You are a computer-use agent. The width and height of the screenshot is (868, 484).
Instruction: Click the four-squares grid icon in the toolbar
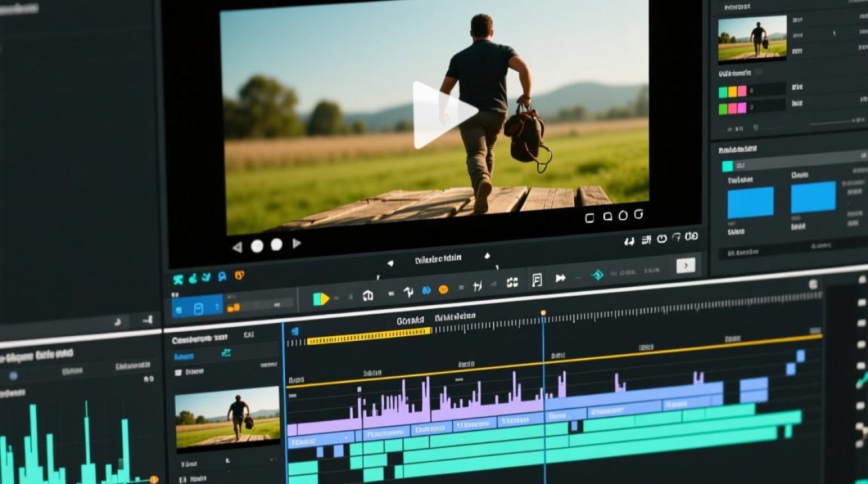[512, 282]
